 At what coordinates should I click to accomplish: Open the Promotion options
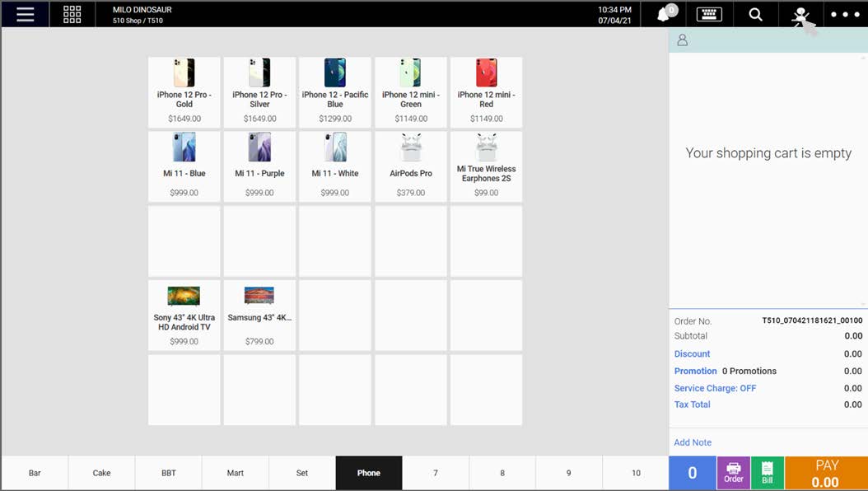tap(696, 371)
